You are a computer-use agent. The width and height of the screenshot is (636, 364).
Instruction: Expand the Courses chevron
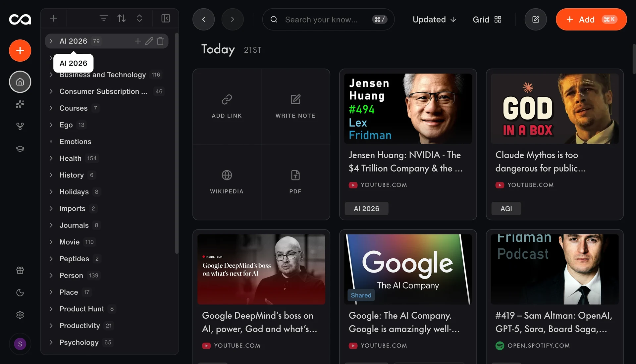coord(51,108)
